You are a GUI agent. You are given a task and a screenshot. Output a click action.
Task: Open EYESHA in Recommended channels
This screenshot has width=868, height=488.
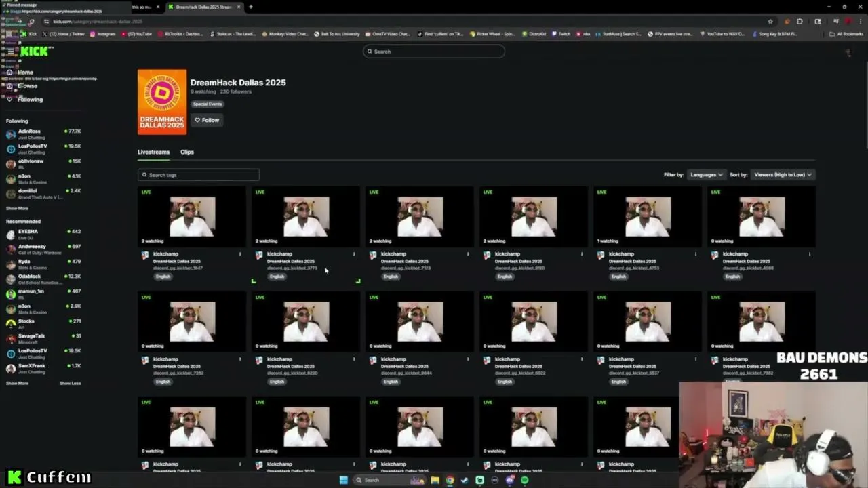(43, 234)
